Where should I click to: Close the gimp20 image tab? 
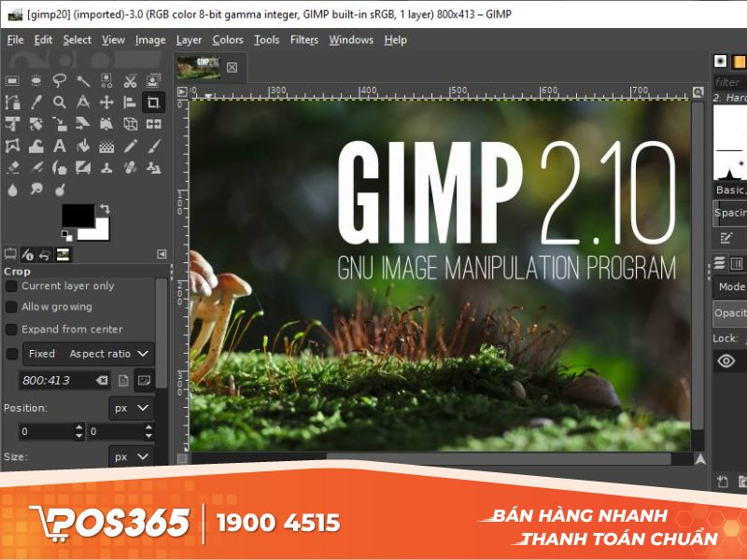[232, 67]
